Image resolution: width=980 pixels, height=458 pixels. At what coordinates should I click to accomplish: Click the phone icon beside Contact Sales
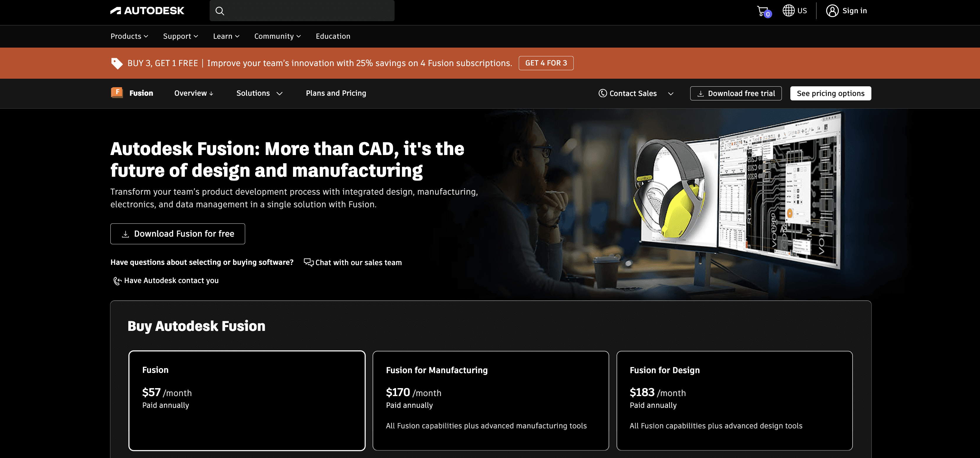point(603,93)
